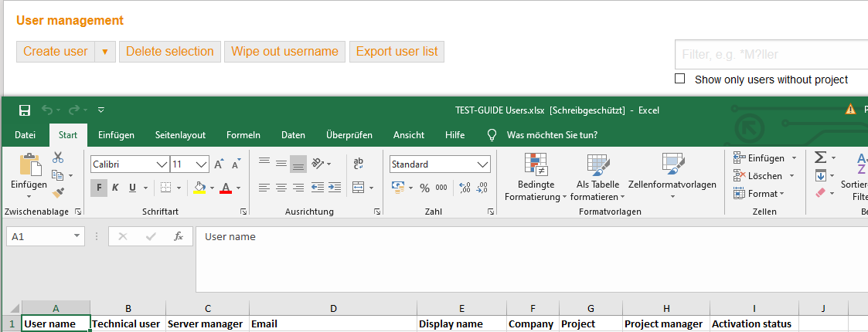Click the user filter text field
The height and width of the screenshot is (332, 868).
[771, 54]
